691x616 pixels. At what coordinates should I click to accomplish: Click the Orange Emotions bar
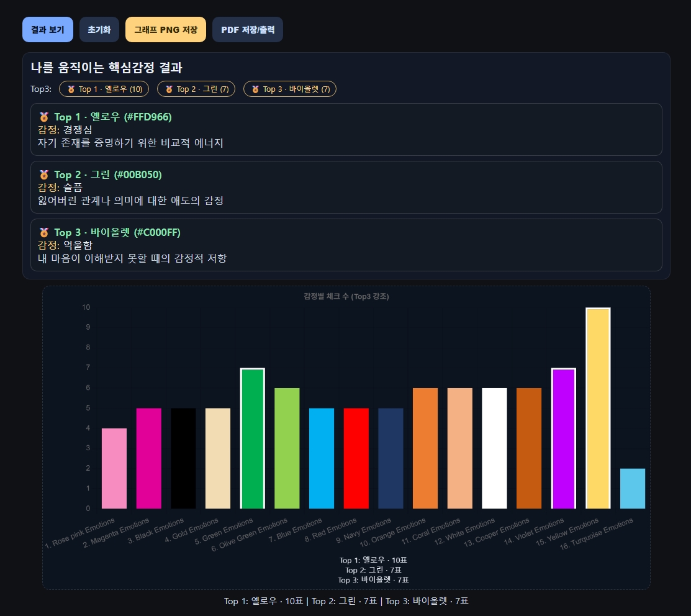click(425, 448)
